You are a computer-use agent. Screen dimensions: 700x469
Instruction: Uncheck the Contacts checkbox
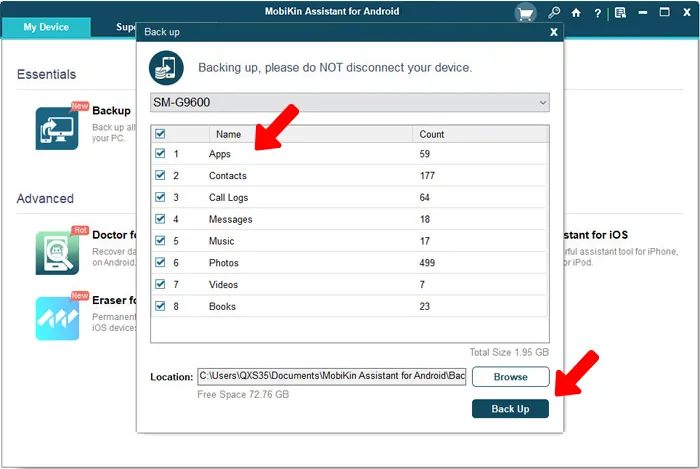click(160, 175)
